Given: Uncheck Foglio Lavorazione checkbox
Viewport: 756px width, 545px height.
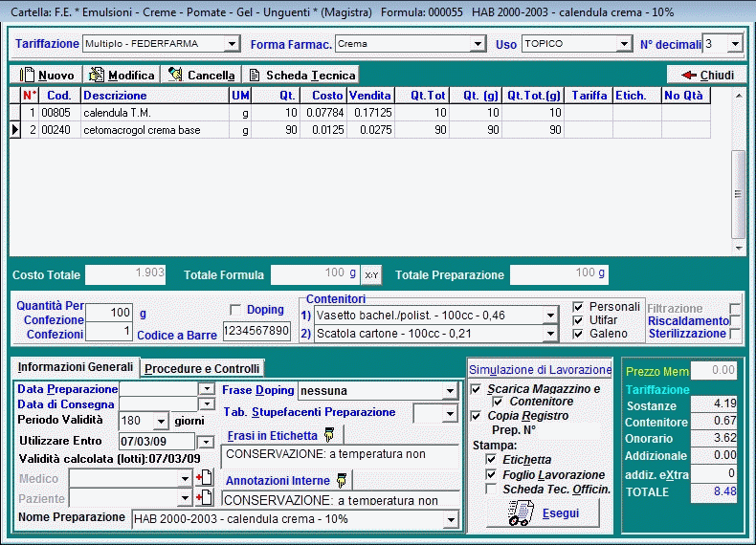Looking at the screenshot, I should coord(491,474).
